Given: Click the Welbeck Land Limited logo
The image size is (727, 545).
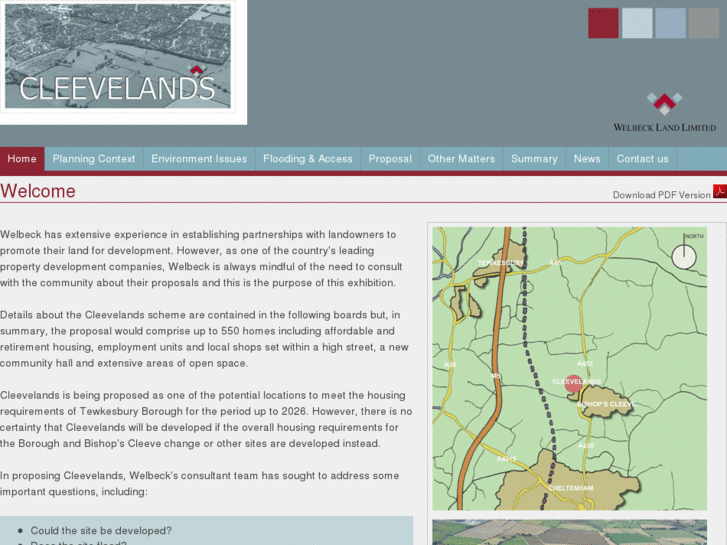Looking at the screenshot, I should point(664,112).
